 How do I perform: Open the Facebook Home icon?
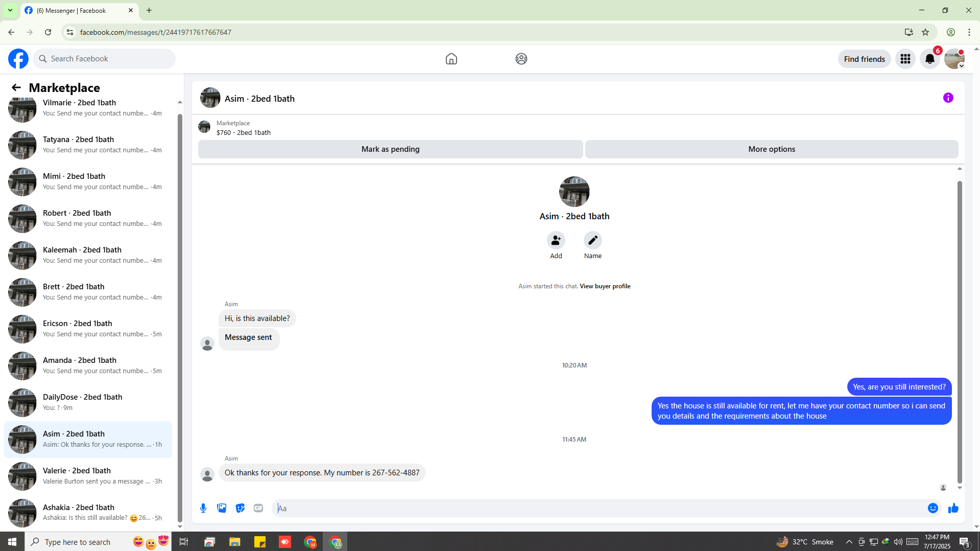pos(451,59)
